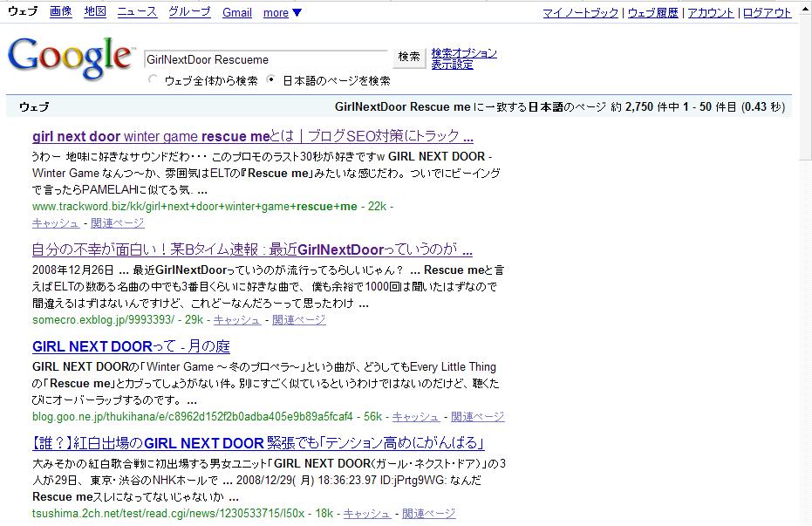The width and height of the screenshot is (812, 526).
Task: Open result '【誰？】紅白出場のGIRL NEXT DOOR'
Action: click(x=258, y=443)
